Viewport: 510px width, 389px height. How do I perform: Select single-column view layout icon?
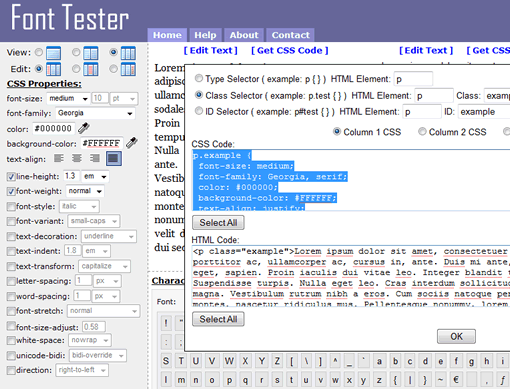click(53, 53)
